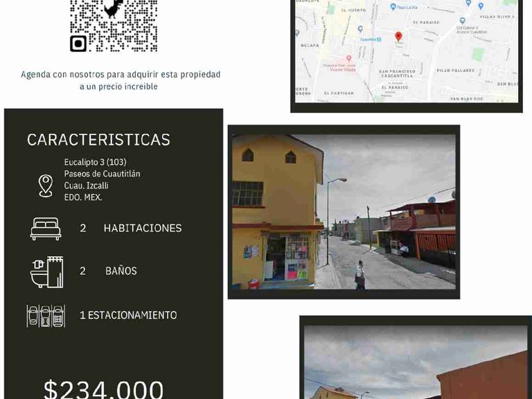This screenshot has width=532, height=399.
Task: Click the $234,000 price
Action: [x=104, y=389]
